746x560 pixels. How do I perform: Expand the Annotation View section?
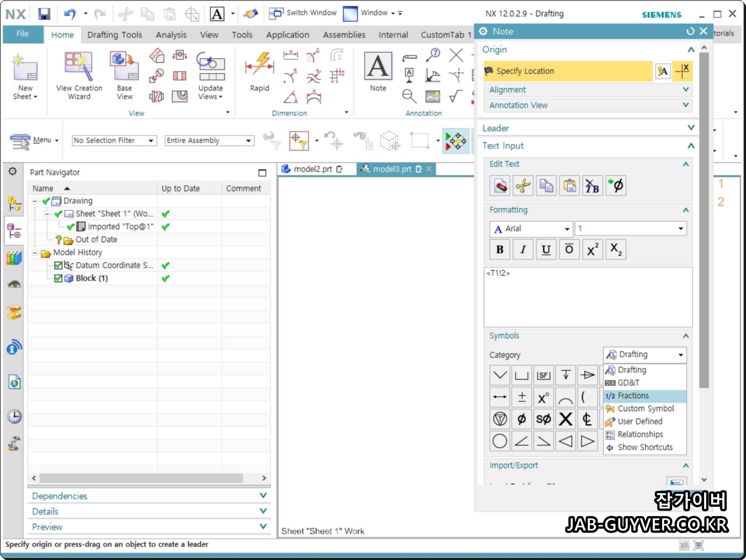click(588, 106)
